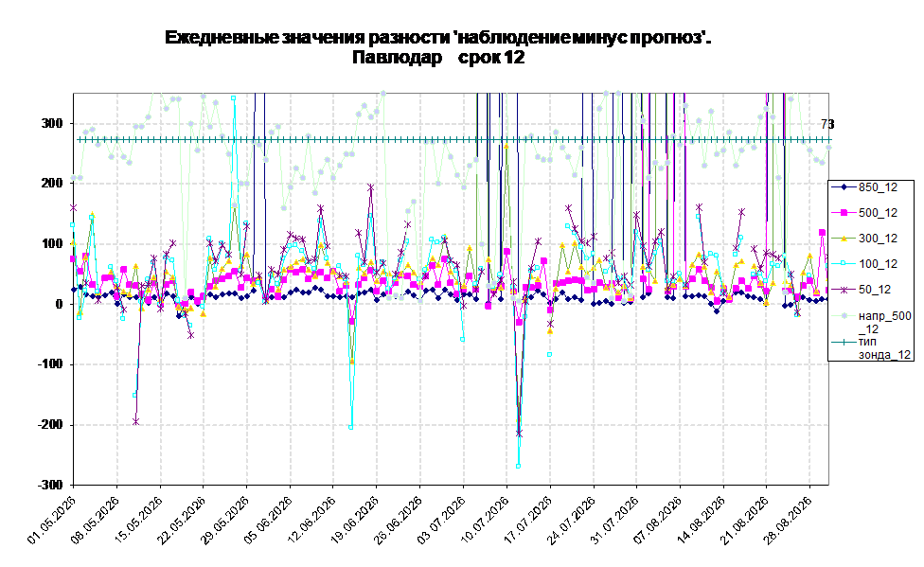This screenshot has width=924, height=567.
Task: Click the x-axis date 15.05.2026
Action: click(x=140, y=520)
